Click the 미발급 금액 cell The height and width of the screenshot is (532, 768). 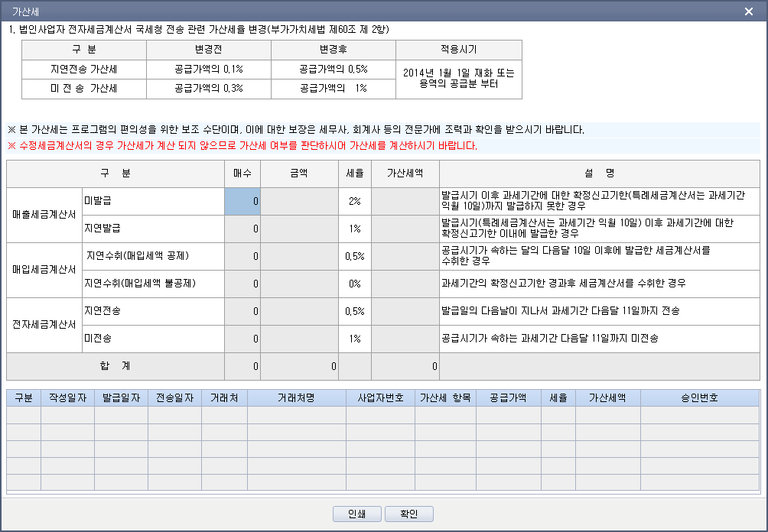299,201
